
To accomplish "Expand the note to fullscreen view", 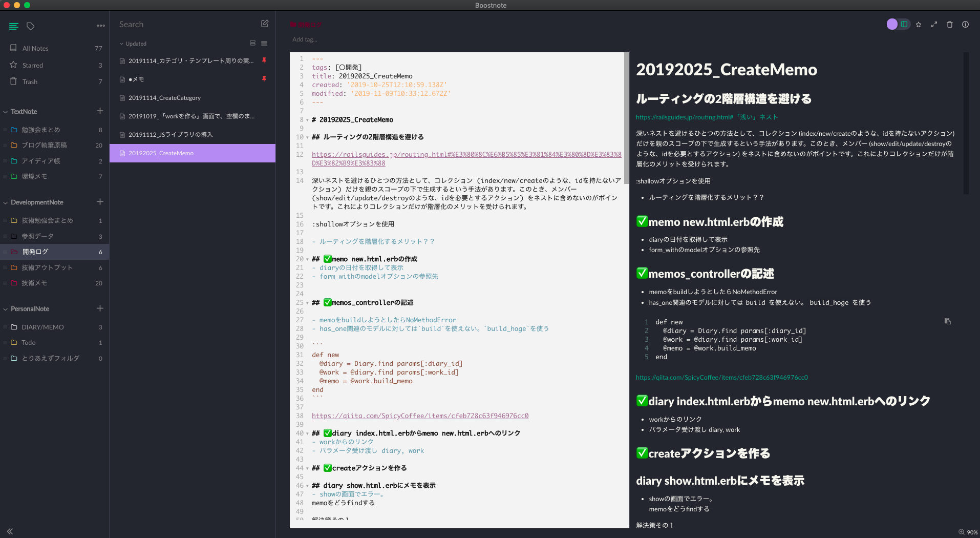I will coord(934,24).
